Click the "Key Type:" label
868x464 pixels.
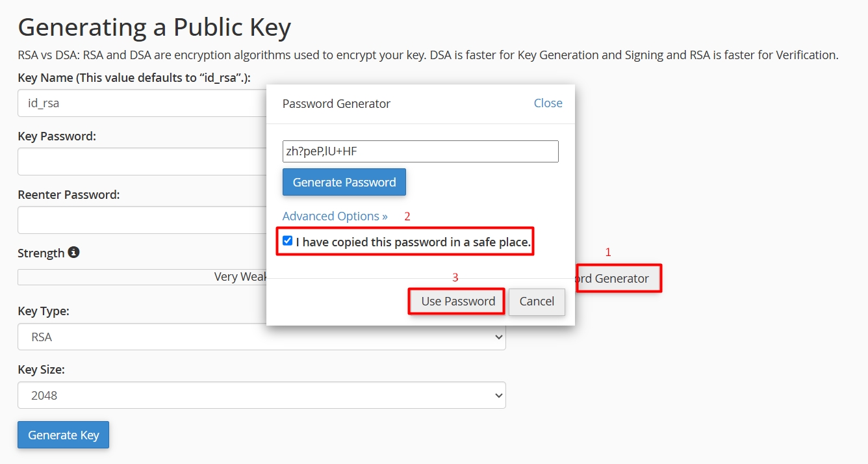click(44, 311)
